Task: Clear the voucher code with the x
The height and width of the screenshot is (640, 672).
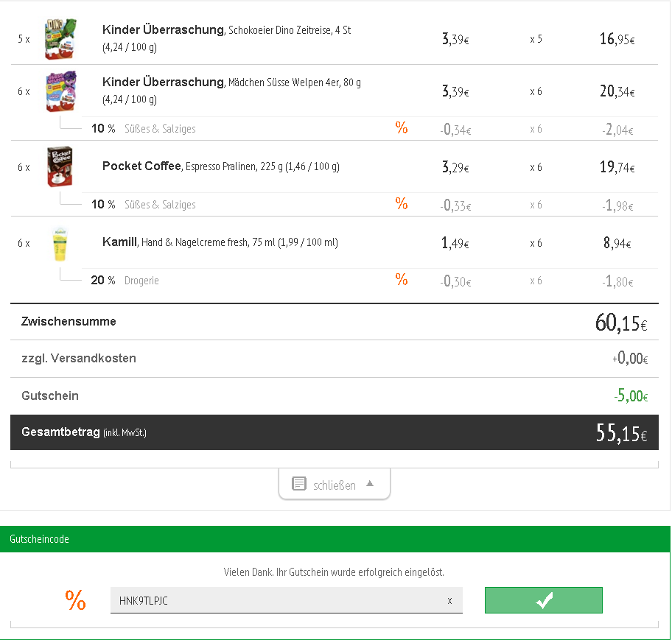Action: pyautogui.click(x=449, y=600)
